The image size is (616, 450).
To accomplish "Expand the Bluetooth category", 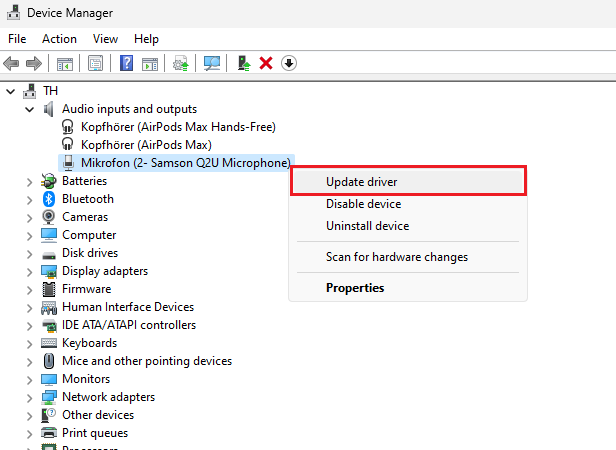I will coord(29,199).
